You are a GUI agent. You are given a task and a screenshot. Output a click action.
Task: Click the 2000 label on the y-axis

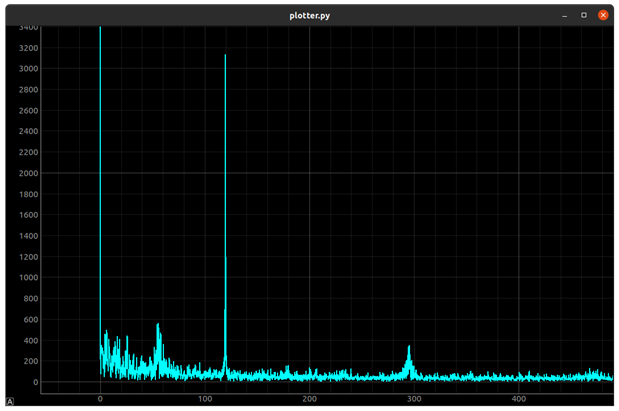point(28,173)
